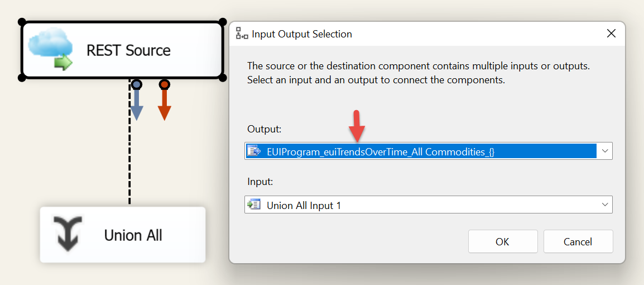
Task: Click the input item icon beside Union All Input 1
Action: tap(254, 205)
